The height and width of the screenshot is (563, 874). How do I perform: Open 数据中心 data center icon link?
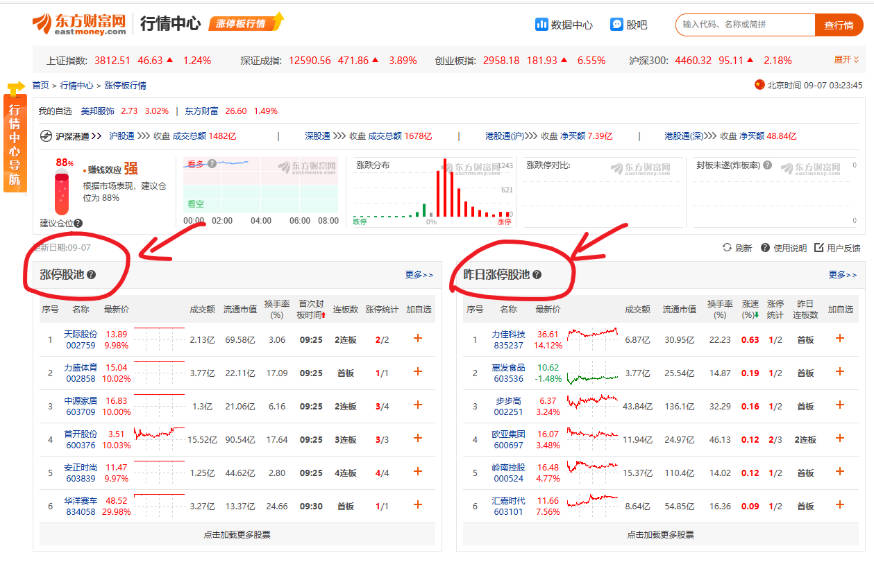pos(541,24)
